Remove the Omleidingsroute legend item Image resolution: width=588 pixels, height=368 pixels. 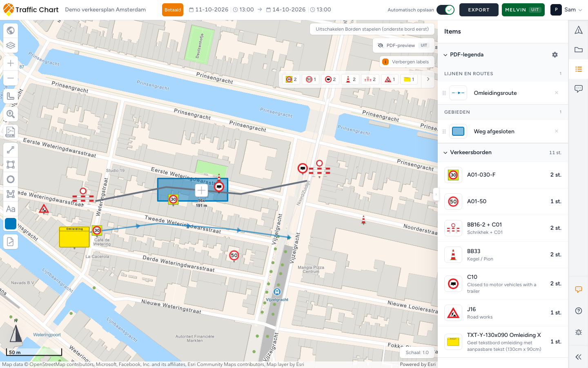point(557,93)
